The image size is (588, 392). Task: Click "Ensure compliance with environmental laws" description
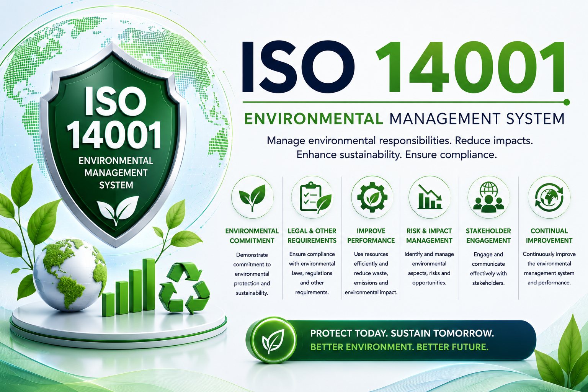tap(312, 273)
